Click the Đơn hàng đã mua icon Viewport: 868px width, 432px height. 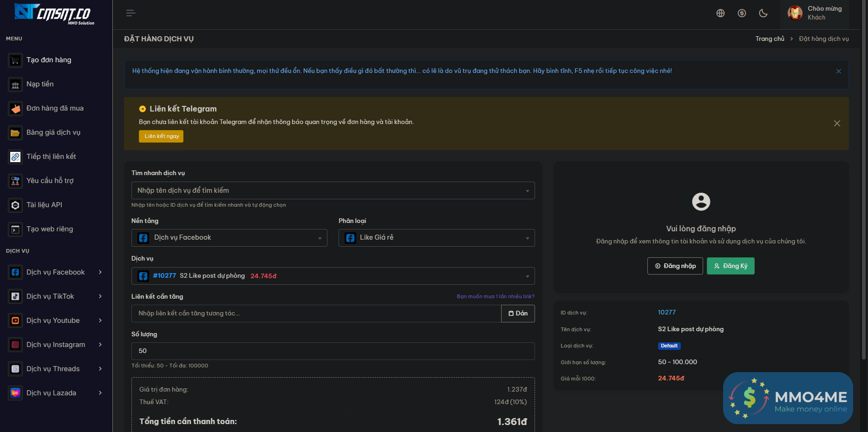[x=15, y=108]
